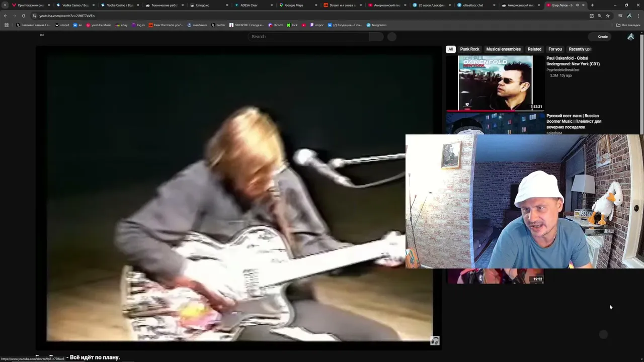Image resolution: width=644 pixels, height=362 pixels.
Task: Switch to the 'Технические работ' tab
Action: pyautogui.click(x=164, y=5)
